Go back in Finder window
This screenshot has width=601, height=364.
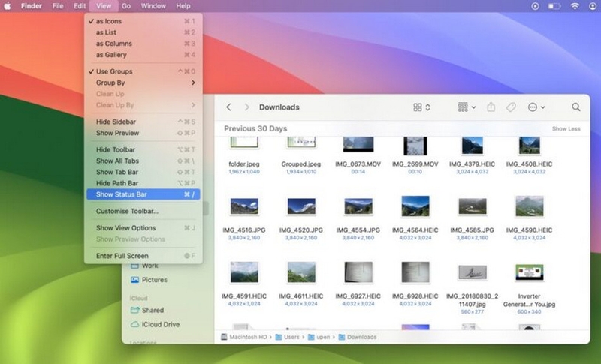pos(229,107)
